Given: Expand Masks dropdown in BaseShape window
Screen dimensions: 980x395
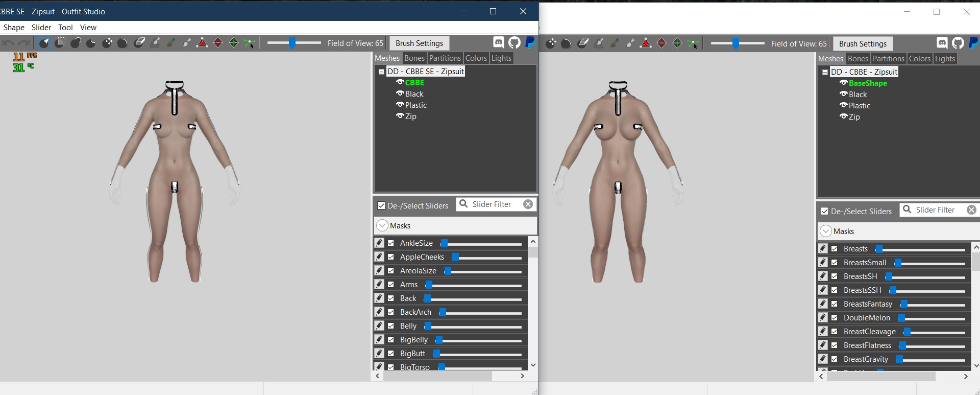Looking at the screenshot, I should pos(826,231).
